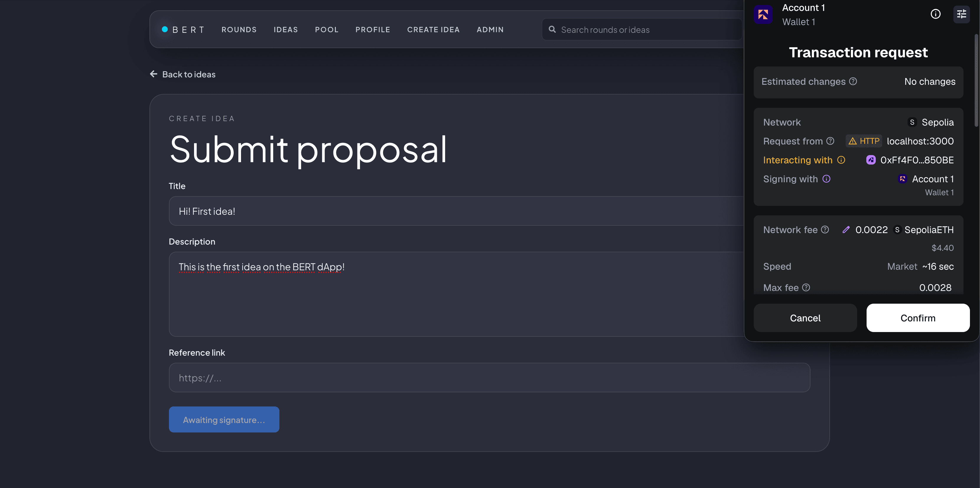Click the Signing with info icon
Image resolution: width=980 pixels, height=488 pixels.
826,179
